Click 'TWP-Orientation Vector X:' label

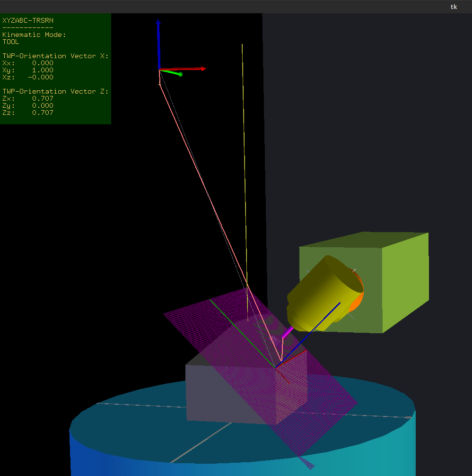[55, 56]
